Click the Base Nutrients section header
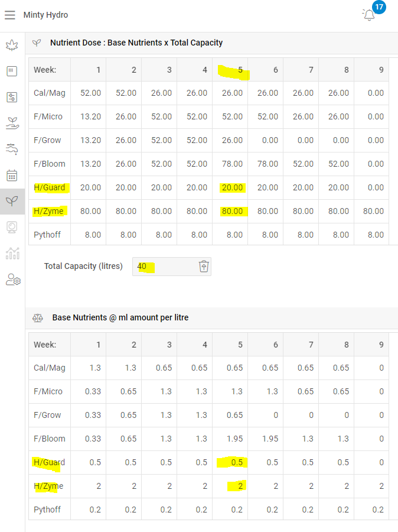 (x=120, y=317)
